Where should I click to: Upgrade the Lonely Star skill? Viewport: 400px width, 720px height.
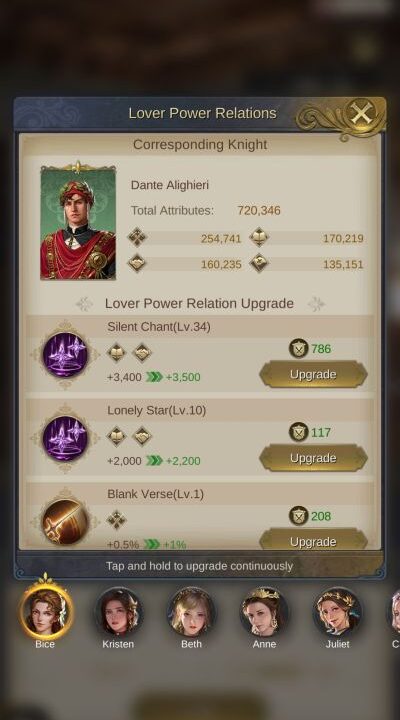click(313, 458)
